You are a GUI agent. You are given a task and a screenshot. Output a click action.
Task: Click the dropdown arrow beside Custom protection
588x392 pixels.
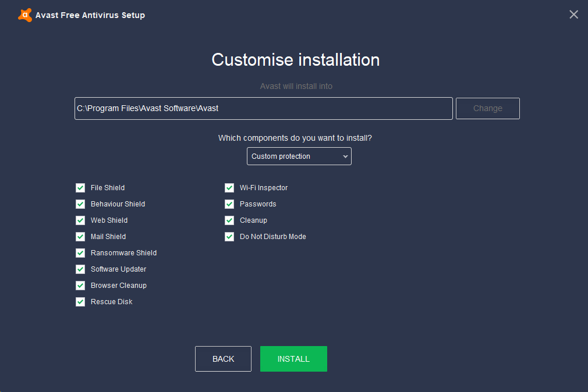tap(345, 156)
